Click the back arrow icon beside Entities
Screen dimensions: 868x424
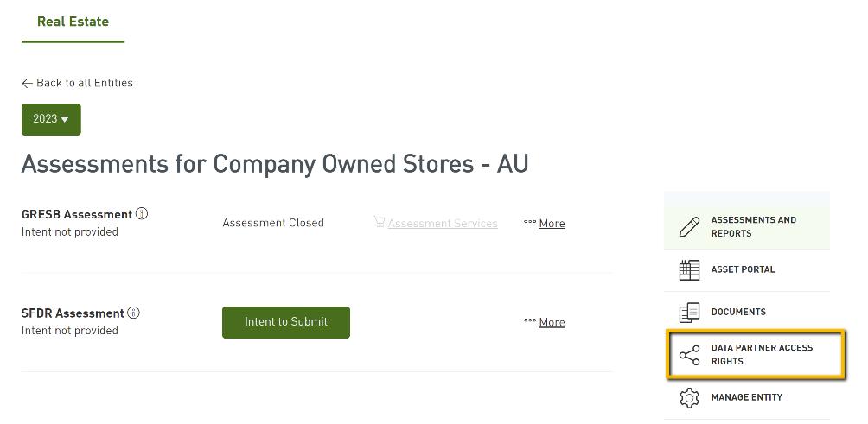point(27,83)
